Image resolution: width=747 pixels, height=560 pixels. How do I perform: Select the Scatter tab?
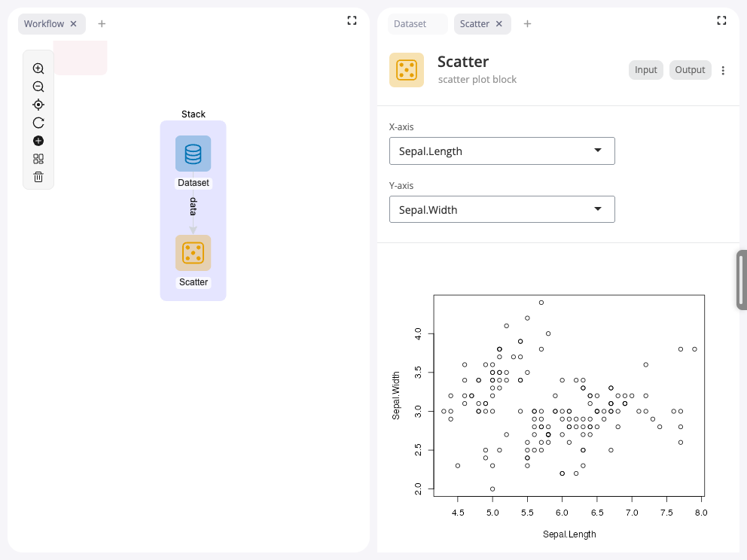(476, 23)
